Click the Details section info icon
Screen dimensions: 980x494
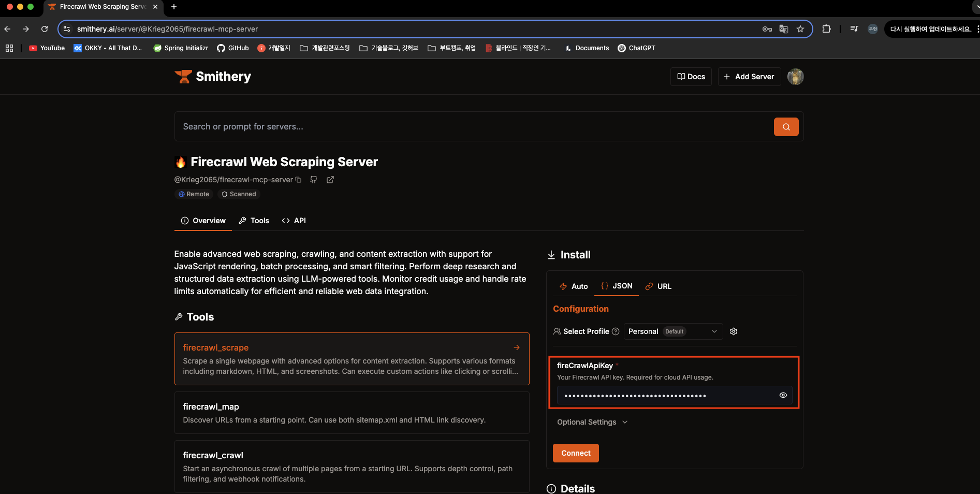(x=551, y=489)
